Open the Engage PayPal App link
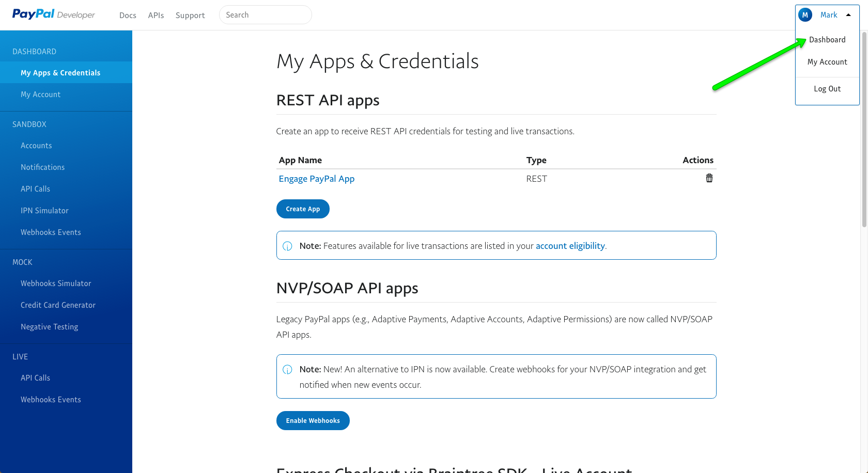Screen dimensions: 868x473 [x=317, y=179]
